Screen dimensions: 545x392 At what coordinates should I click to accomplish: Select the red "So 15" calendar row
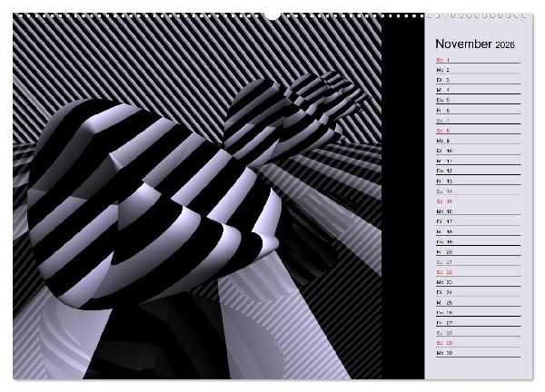tap(479, 201)
